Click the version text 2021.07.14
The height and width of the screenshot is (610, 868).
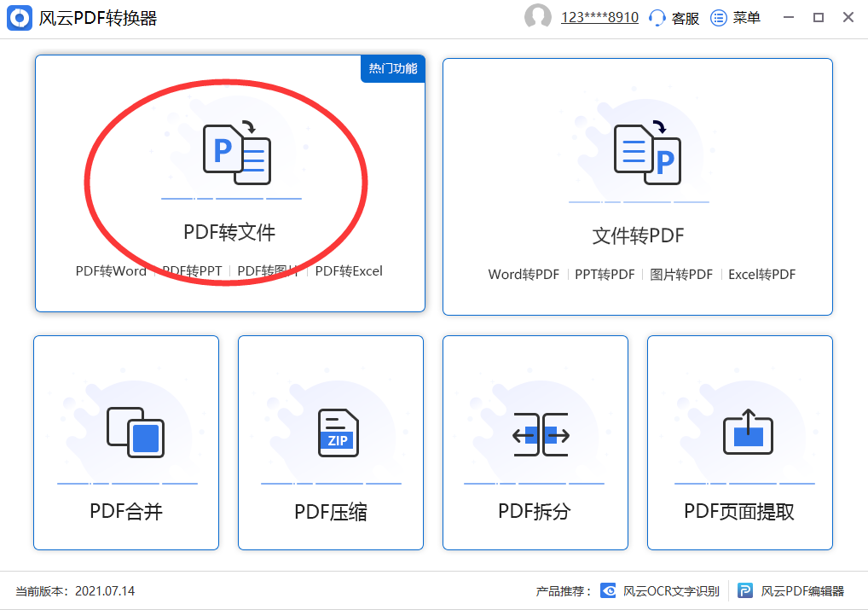click(105, 591)
